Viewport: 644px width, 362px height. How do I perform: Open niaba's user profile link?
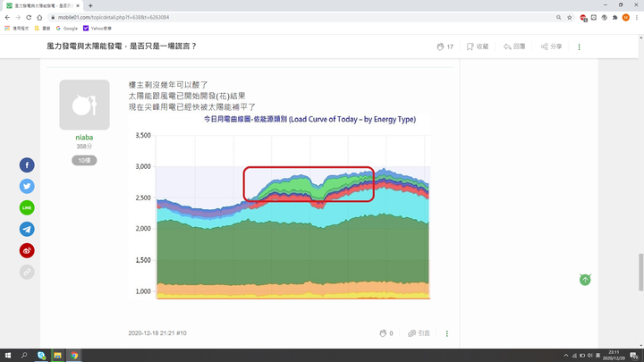click(x=84, y=138)
